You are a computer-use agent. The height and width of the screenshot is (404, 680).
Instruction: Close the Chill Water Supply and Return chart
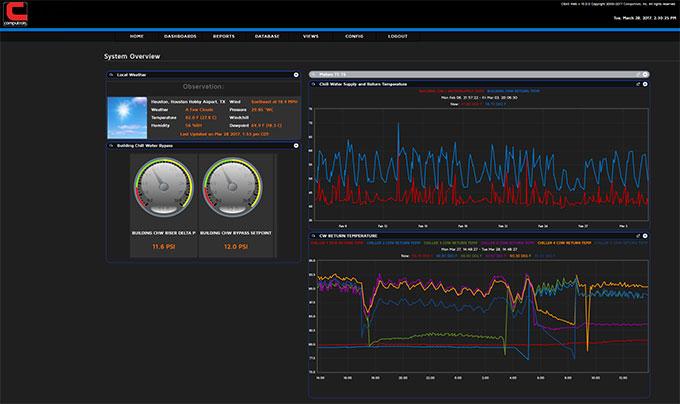[x=646, y=85]
